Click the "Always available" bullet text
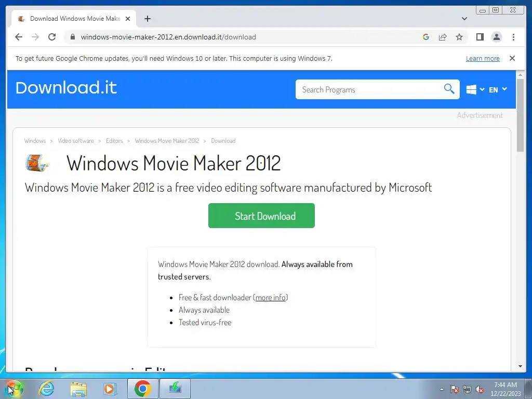Viewport: 532px width, 399px height. [x=204, y=310]
